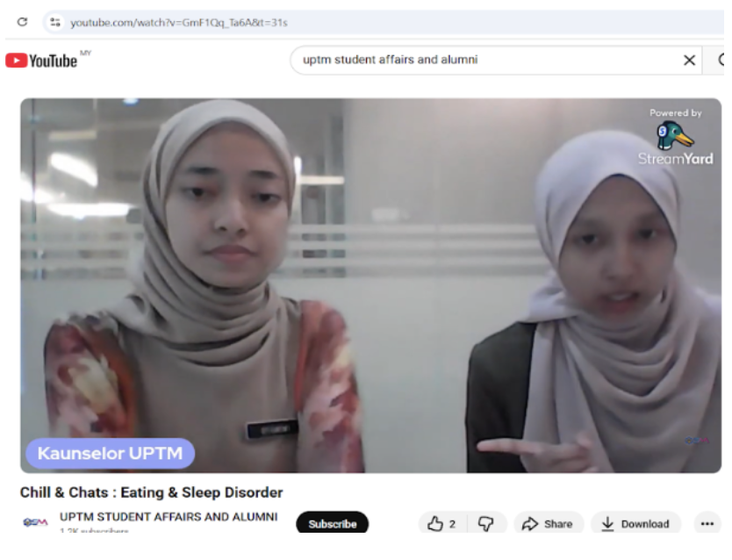Click the small channel watermark in video corner

pos(698,441)
